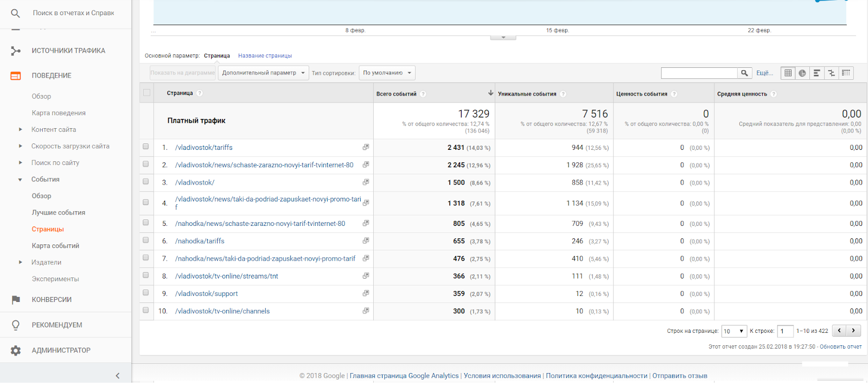This screenshot has width=868, height=385.
Task: Open Главная страница Google Analytics link
Action: [x=404, y=376]
